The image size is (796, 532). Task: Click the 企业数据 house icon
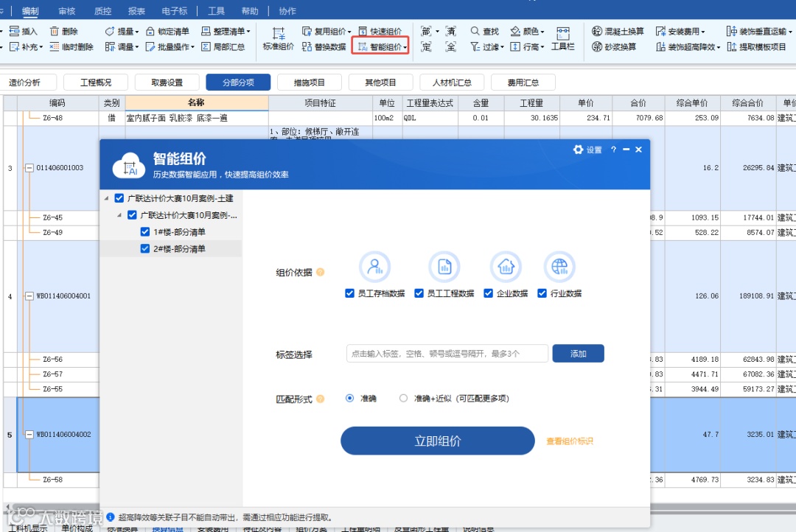506,267
